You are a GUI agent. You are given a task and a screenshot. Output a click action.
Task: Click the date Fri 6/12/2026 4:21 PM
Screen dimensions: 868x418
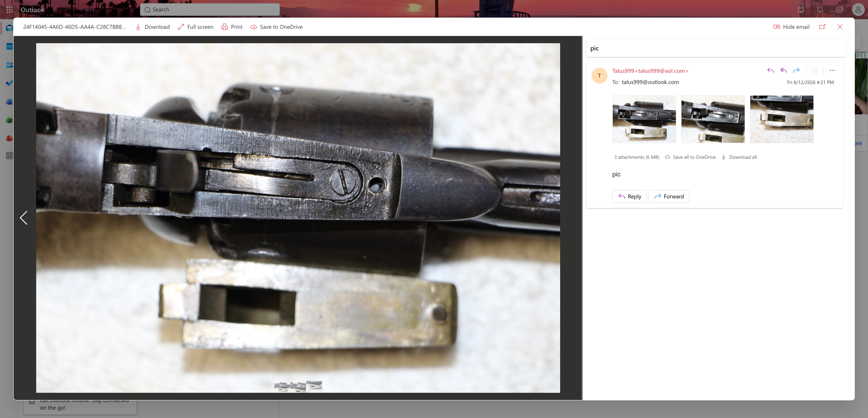coord(810,82)
